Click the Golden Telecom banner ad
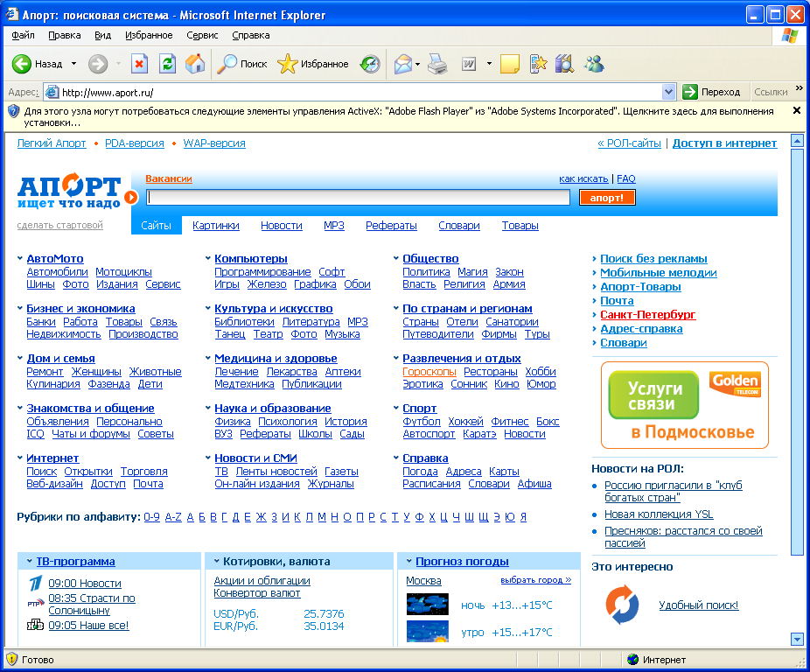The width and height of the screenshot is (810, 672). click(x=684, y=405)
